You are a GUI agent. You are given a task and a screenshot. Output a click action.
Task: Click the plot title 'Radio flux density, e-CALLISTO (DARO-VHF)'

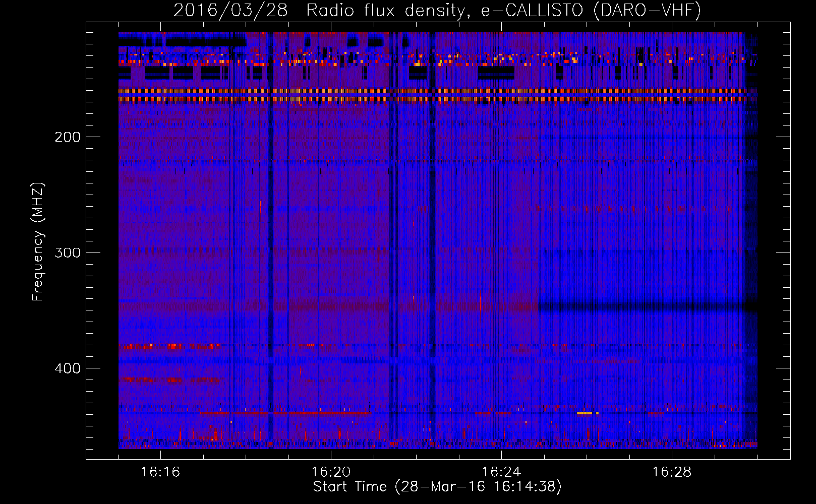click(x=503, y=10)
